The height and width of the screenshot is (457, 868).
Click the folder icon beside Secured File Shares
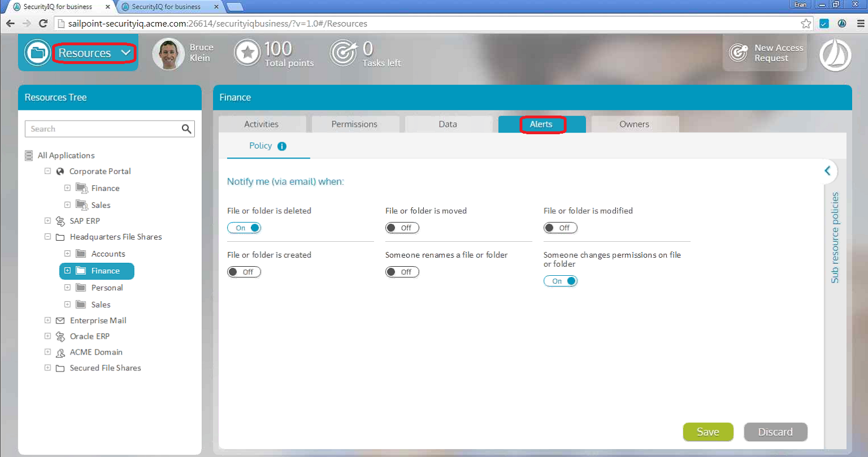point(60,368)
